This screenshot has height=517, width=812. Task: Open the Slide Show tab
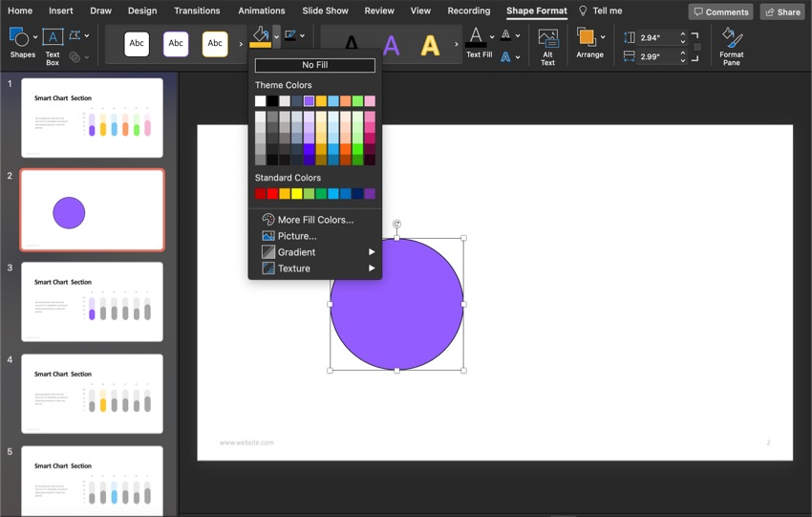325,11
